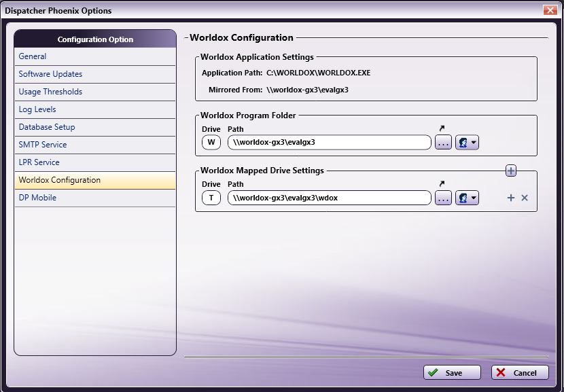Click the arrow icon above Program Folder browse button
This screenshot has height=392, width=564.
(x=442, y=128)
